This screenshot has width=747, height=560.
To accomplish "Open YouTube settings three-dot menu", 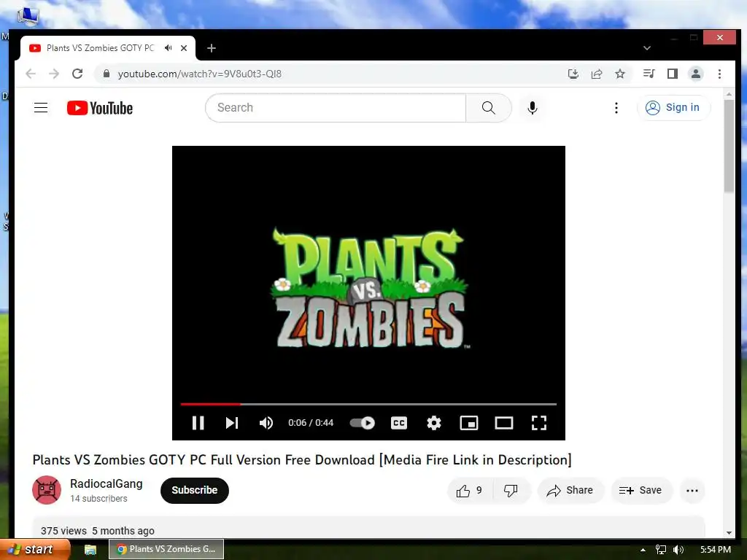I will [x=616, y=108].
